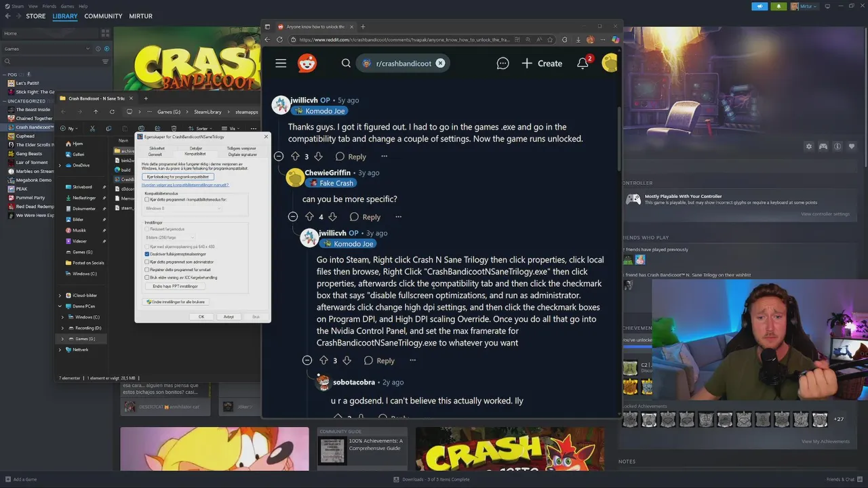Select Cuphead in Steam library
The width and height of the screenshot is (868, 488).
click(x=25, y=136)
